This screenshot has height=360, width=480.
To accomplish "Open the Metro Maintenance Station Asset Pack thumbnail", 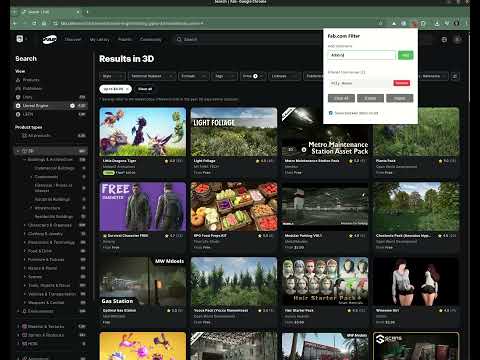I will coord(325,132).
